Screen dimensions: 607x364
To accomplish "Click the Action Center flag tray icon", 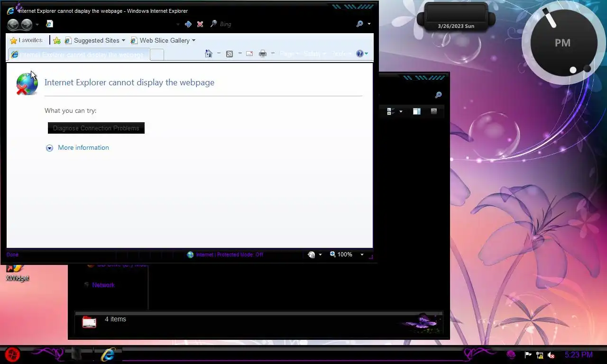I will pyautogui.click(x=528, y=355).
